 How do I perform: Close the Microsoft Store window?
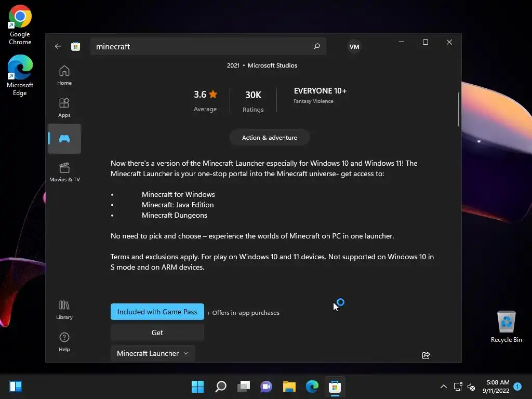click(x=449, y=42)
